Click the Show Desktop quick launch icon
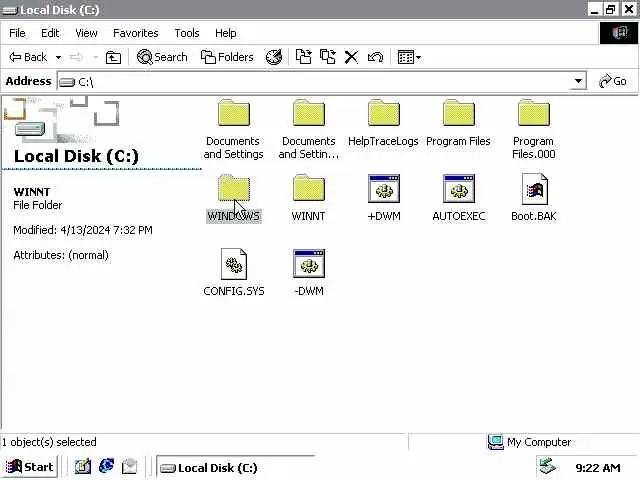This screenshot has width=640, height=480. click(x=83, y=467)
